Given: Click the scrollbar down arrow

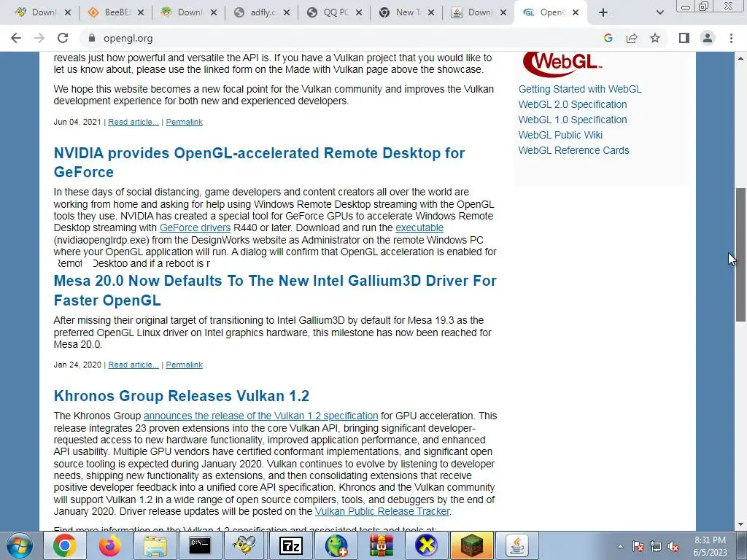Looking at the screenshot, I should click(x=740, y=525).
